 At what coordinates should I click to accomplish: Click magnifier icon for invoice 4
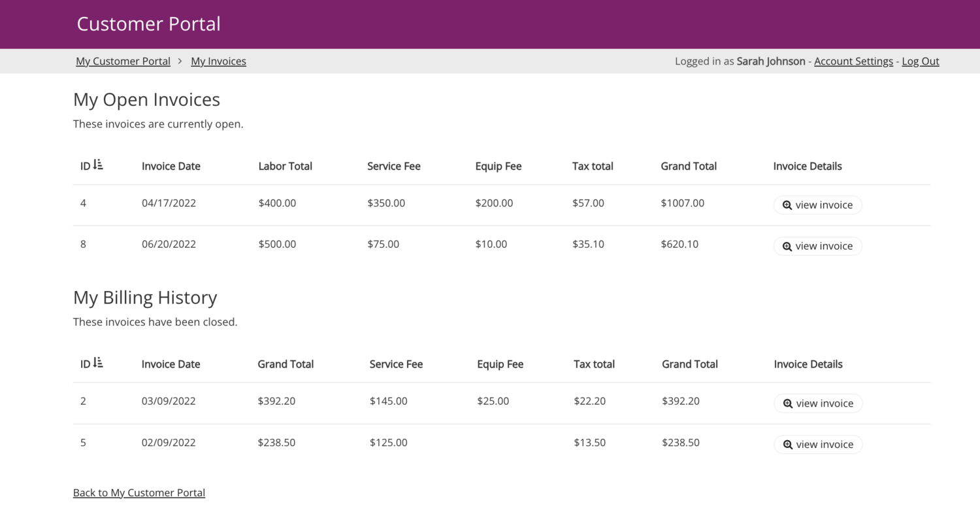[787, 205]
